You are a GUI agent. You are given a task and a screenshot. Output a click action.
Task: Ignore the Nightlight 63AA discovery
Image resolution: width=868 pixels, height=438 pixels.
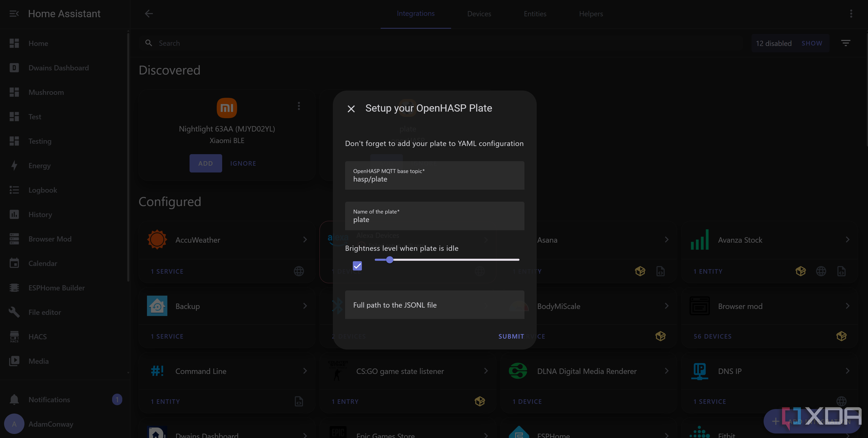pyautogui.click(x=243, y=163)
